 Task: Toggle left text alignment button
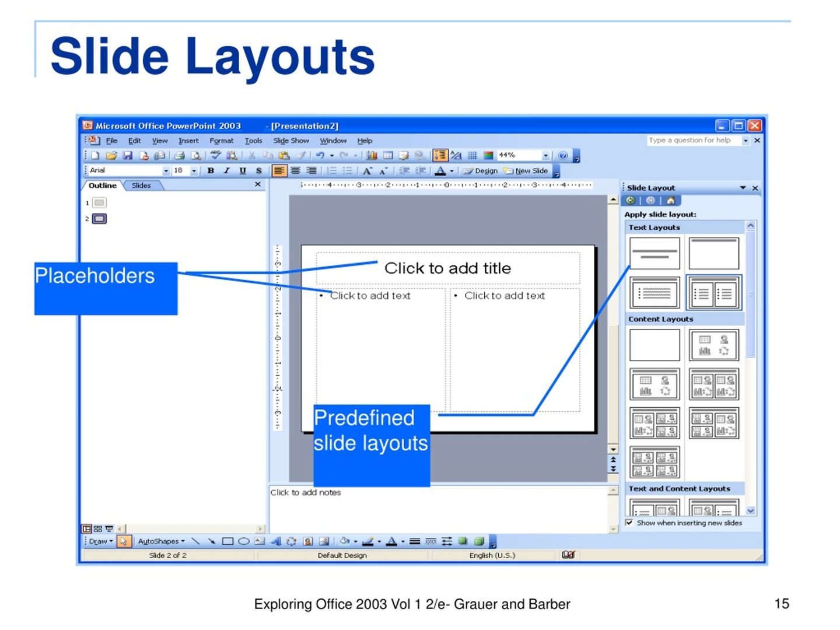[x=279, y=171]
